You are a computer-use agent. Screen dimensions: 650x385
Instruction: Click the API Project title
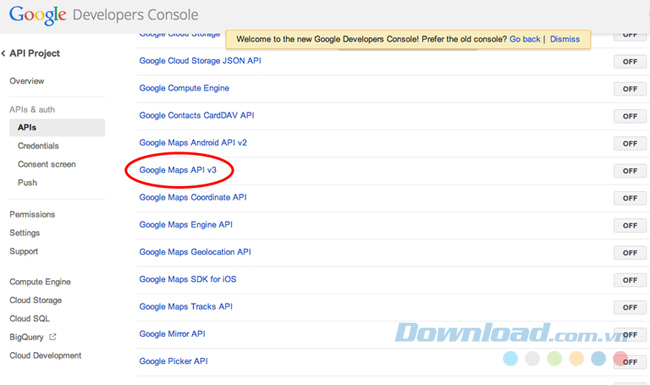[35, 53]
